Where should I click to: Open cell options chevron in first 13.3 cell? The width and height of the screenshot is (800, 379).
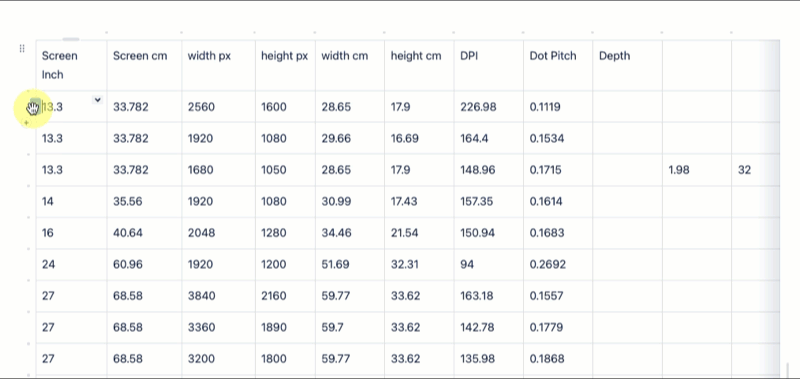(x=97, y=99)
